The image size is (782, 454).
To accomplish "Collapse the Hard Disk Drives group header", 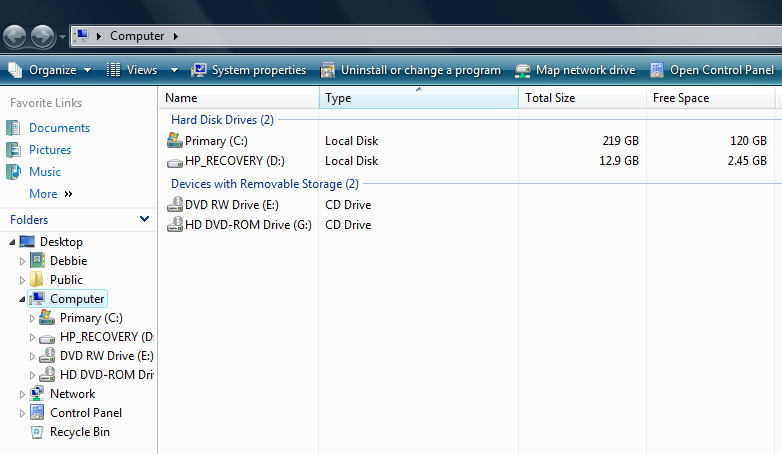I will point(222,120).
